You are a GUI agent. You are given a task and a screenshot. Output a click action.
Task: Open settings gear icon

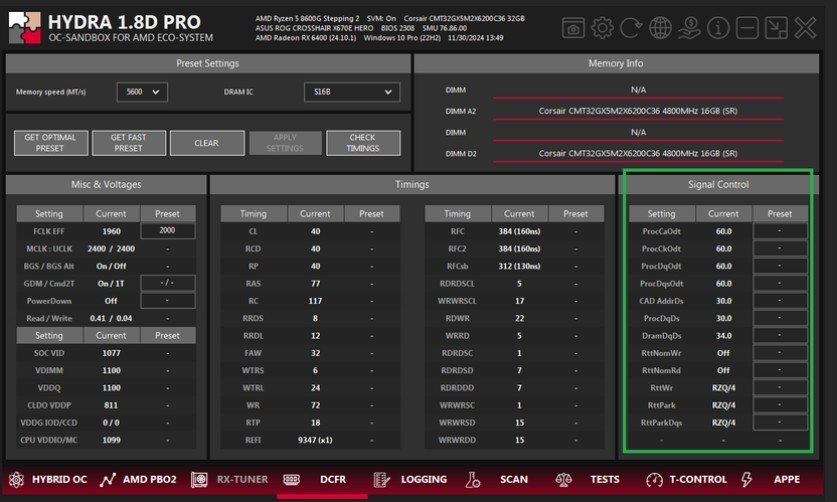pyautogui.click(x=602, y=28)
